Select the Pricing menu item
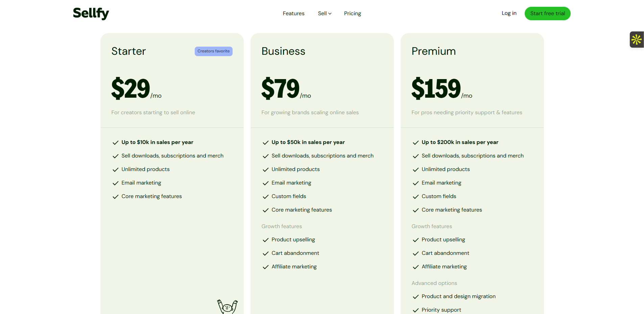The width and height of the screenshot is (644, 314). point(352,14)
